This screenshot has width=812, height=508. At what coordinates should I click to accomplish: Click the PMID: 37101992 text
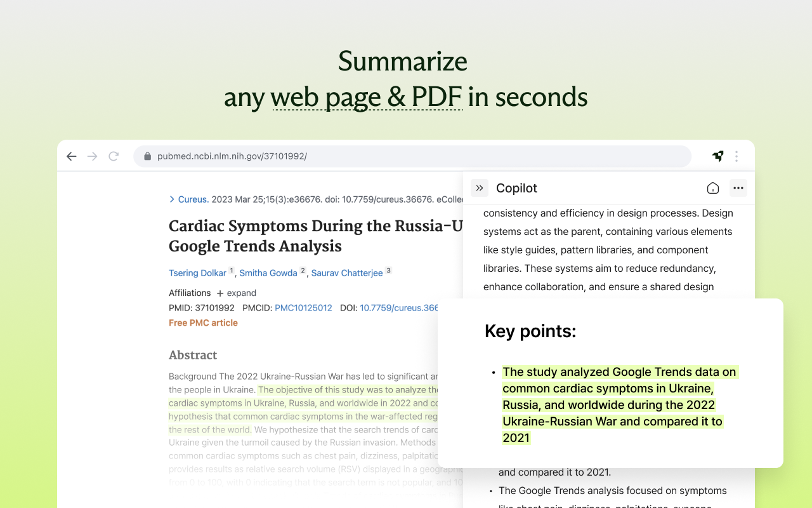pyautogui.click(x=202, y=308)
